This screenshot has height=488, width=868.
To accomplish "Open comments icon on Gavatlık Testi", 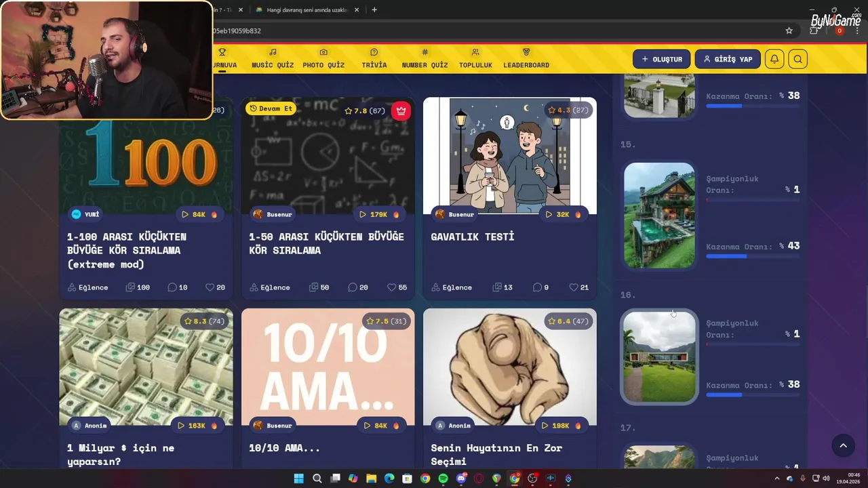I will click(537, 287).
